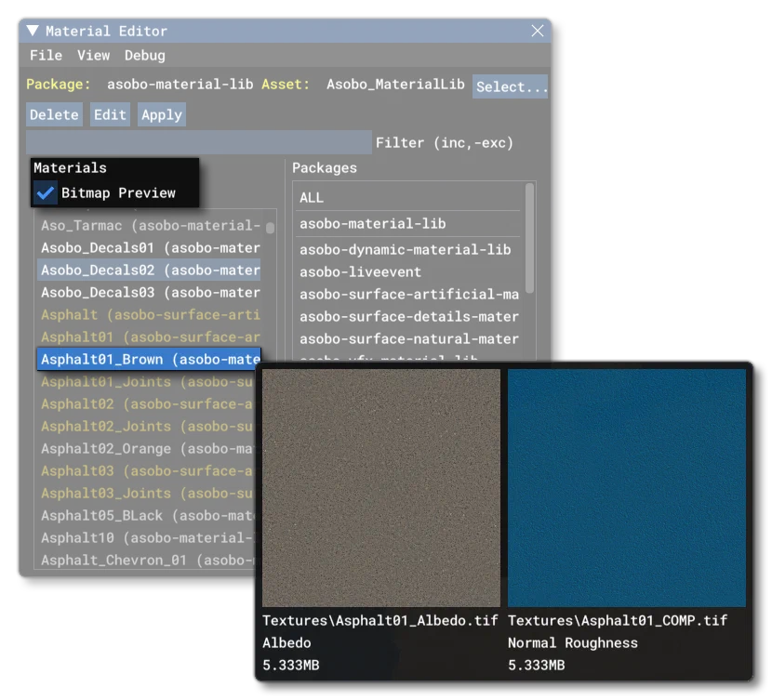This screenshot has height=700, width=772.
Task: Select Asphalt02_Orange material
Action: (x=146, y=449)
